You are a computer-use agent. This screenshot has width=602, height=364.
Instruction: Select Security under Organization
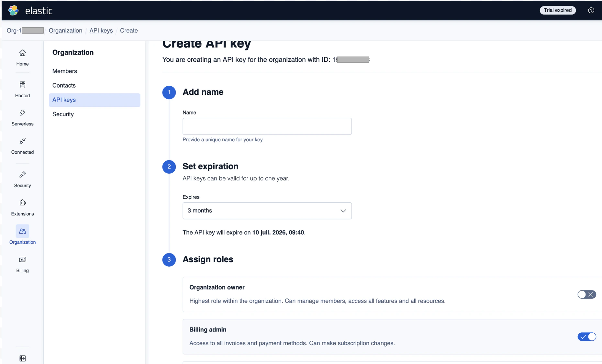[x=63, y=114]
